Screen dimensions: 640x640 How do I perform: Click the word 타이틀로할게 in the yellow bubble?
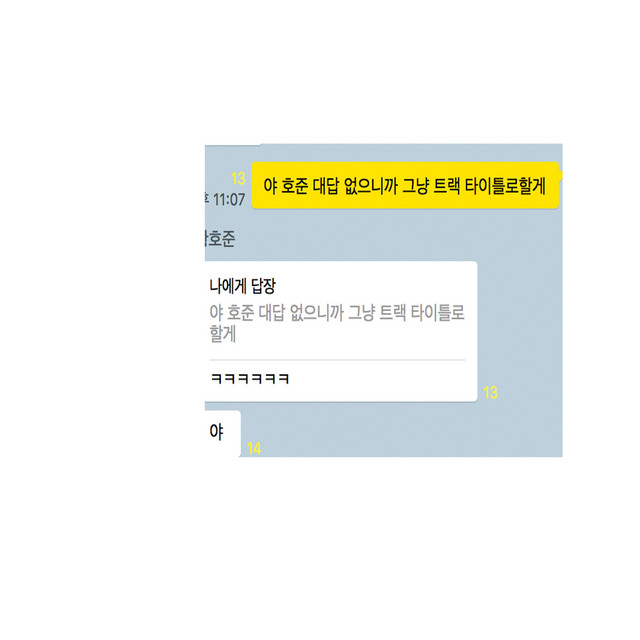(x=505, y=186)
